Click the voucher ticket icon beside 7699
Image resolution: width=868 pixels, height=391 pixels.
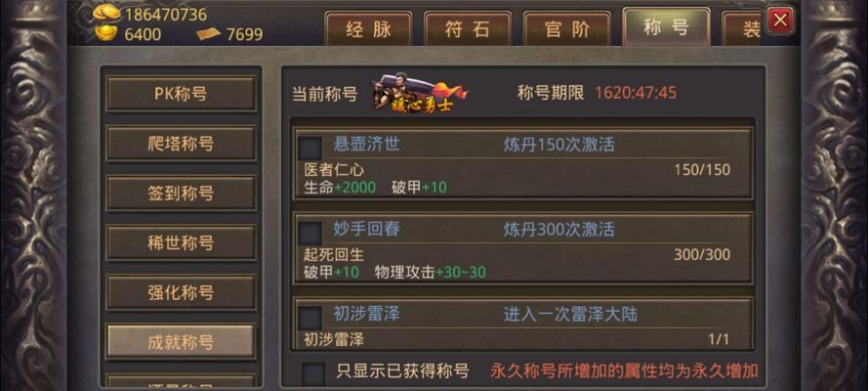[x=208, y=34]
